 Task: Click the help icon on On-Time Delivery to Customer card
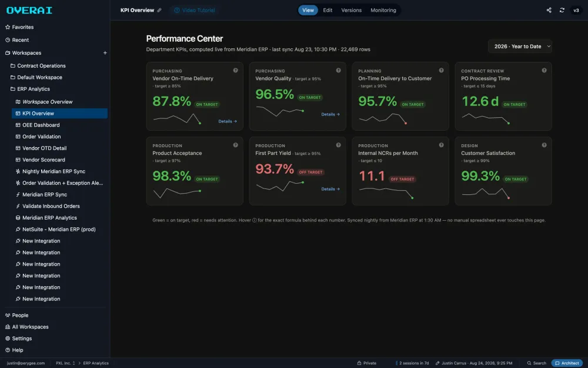click(441, 70)
